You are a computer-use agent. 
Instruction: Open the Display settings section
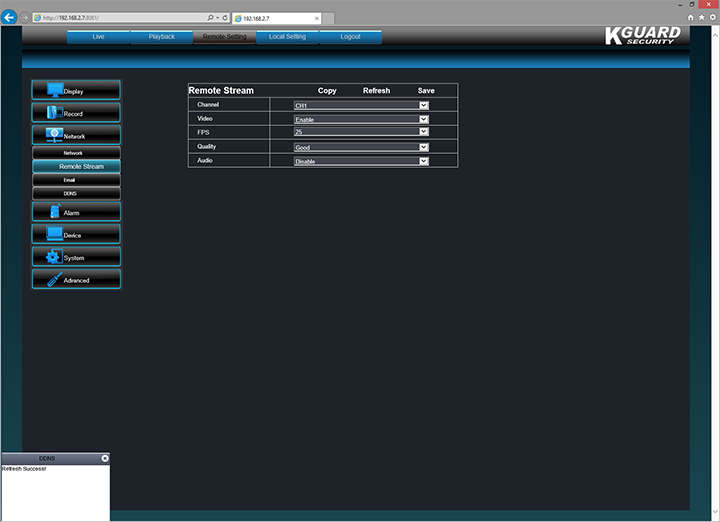coord(76,91)
